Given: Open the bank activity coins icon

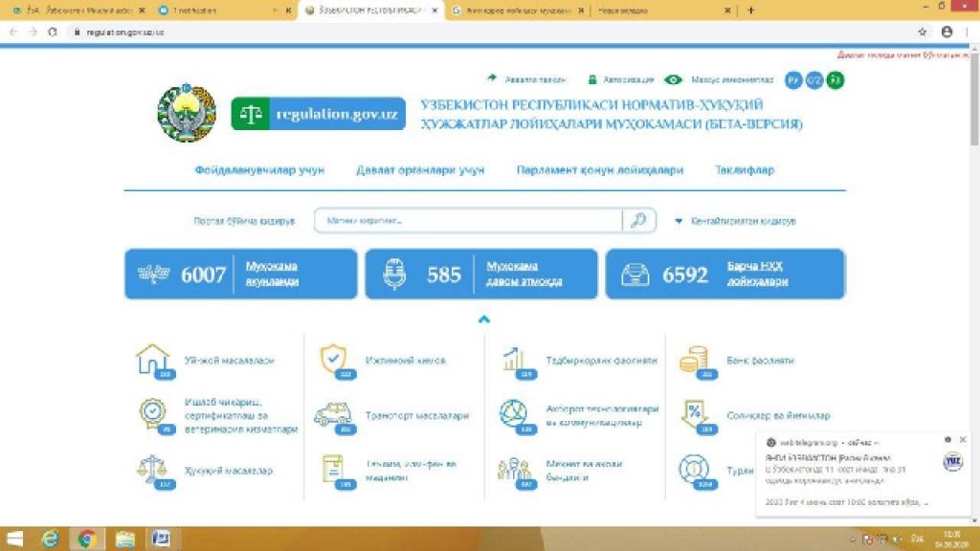Looking at the screenshot, I should [693, 361].
